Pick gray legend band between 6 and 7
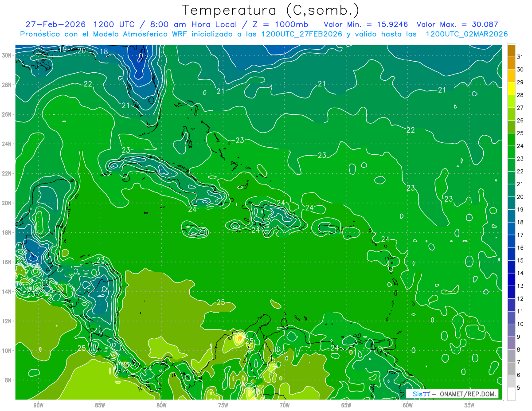 tap(511, 369)
